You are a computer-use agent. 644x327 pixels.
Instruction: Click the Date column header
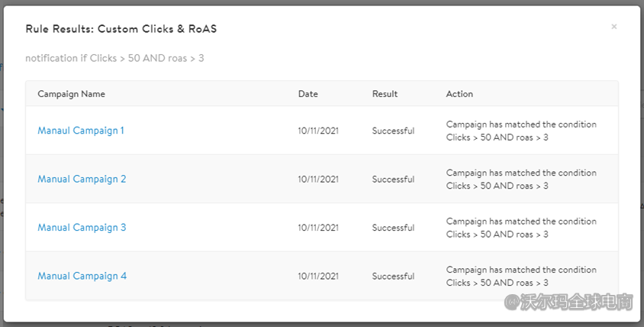click(308, 94)
